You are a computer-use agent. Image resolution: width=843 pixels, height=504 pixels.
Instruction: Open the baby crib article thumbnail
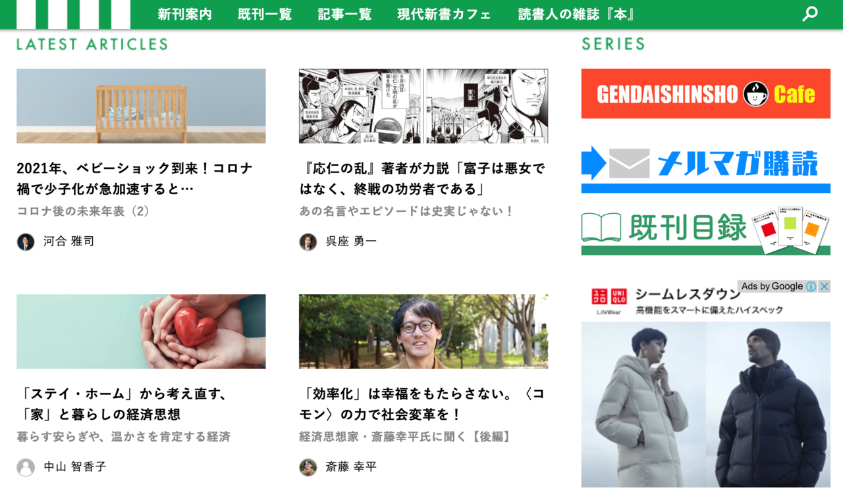(x=141, y=106)
